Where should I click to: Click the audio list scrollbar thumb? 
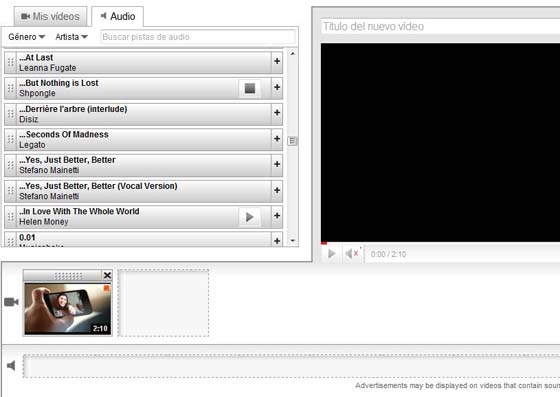tap(292, 141)
